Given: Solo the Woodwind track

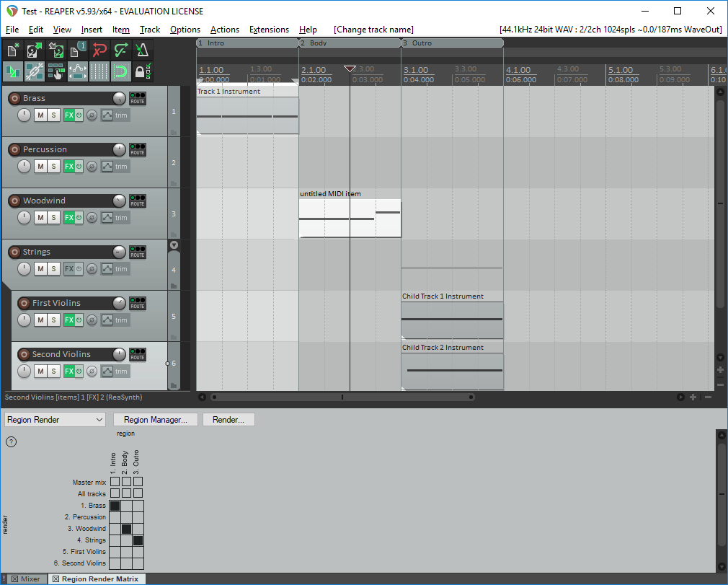Looking at the screenshot, I should (53, 218).
